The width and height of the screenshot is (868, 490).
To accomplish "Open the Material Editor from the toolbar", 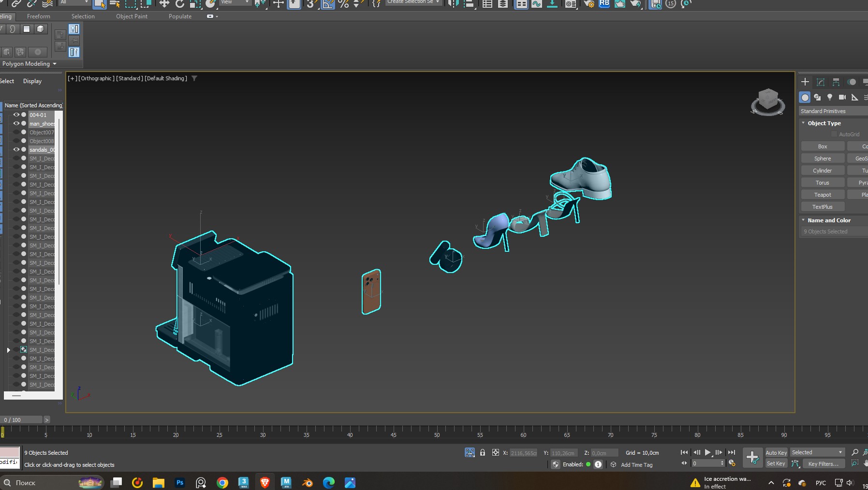I will [571, 4].
